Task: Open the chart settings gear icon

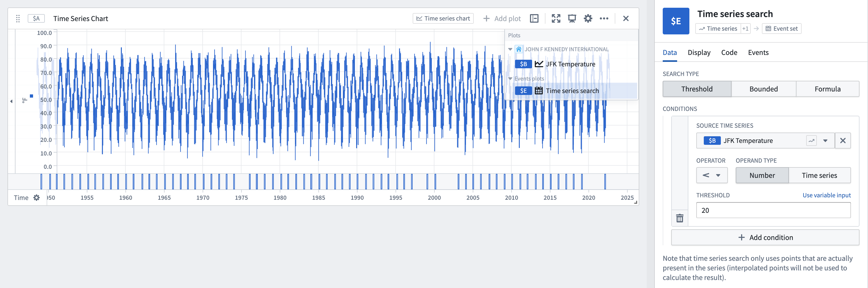Action: tap(588, 19)
